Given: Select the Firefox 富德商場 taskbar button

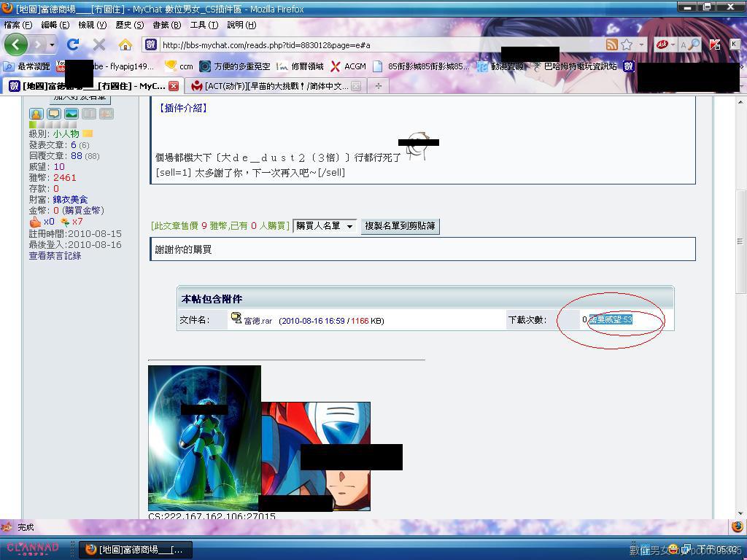Looking at the screenshot, I should [x=135, y=550].
